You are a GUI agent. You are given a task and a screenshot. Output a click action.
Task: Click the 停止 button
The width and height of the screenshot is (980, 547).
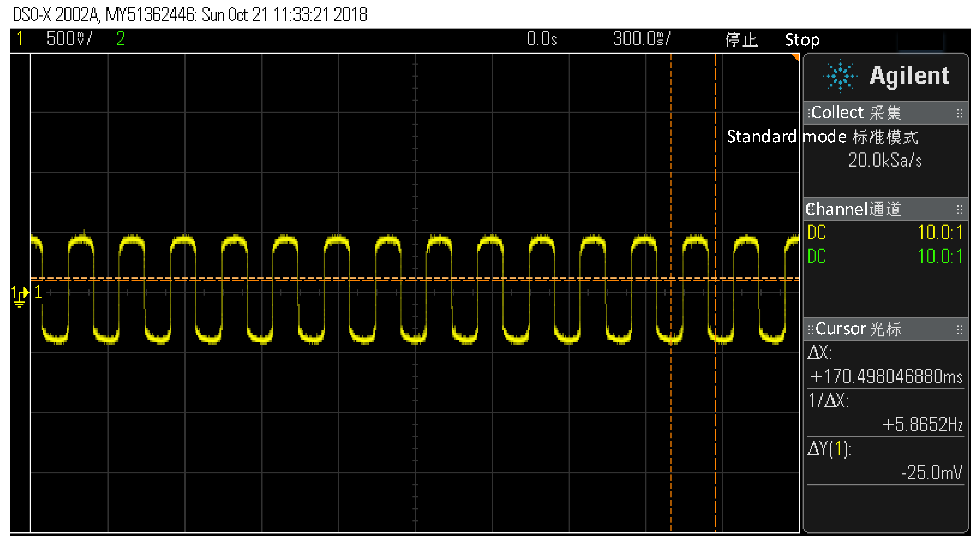741,40
